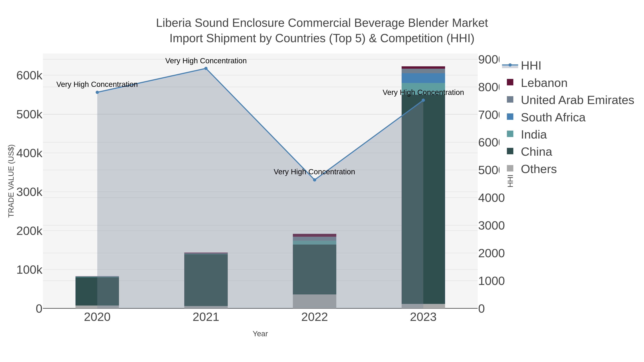Click the chart title text
644x362 pixels.
322,30
